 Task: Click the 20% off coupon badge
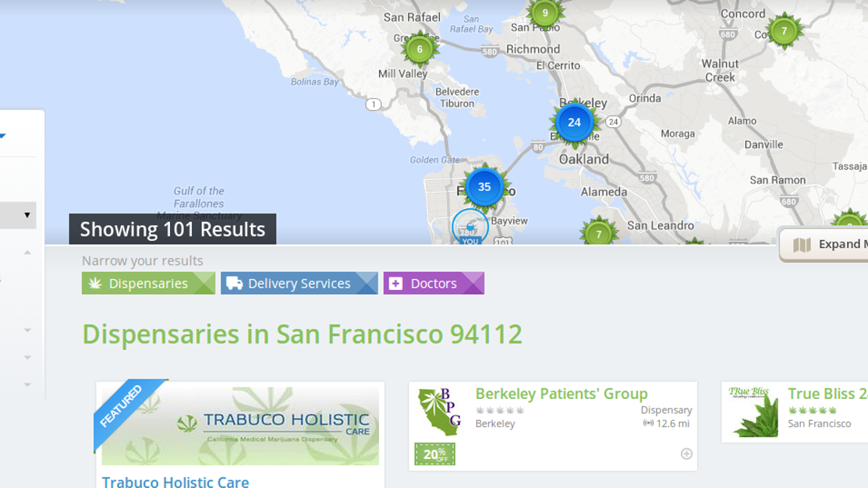435,454
